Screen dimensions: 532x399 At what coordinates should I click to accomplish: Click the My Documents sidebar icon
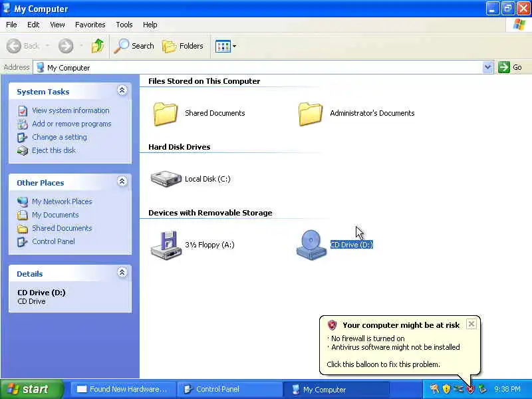click(23, 215)
